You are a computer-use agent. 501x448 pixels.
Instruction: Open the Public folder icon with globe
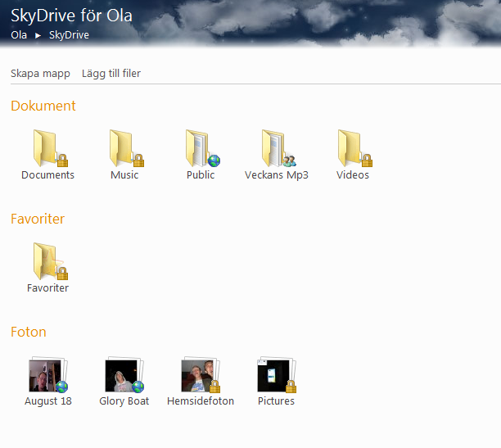pos(202,148)
